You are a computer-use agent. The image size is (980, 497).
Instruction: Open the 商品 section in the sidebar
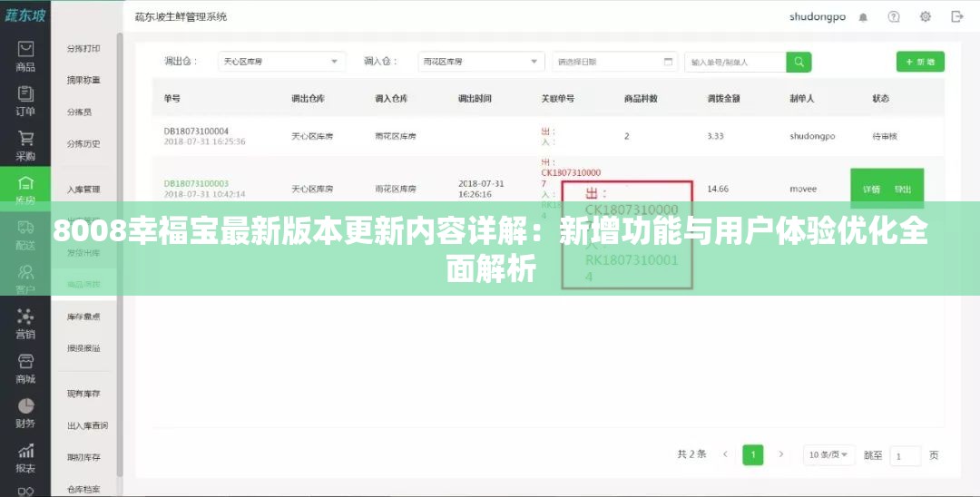point(25,56)
